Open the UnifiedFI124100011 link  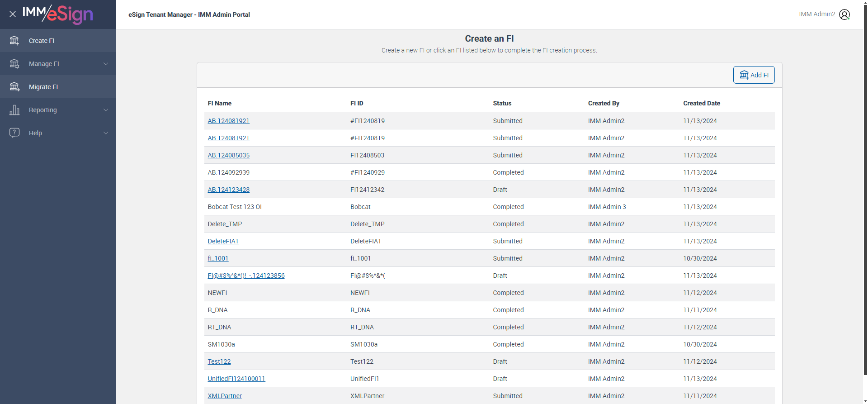point(236,379)
